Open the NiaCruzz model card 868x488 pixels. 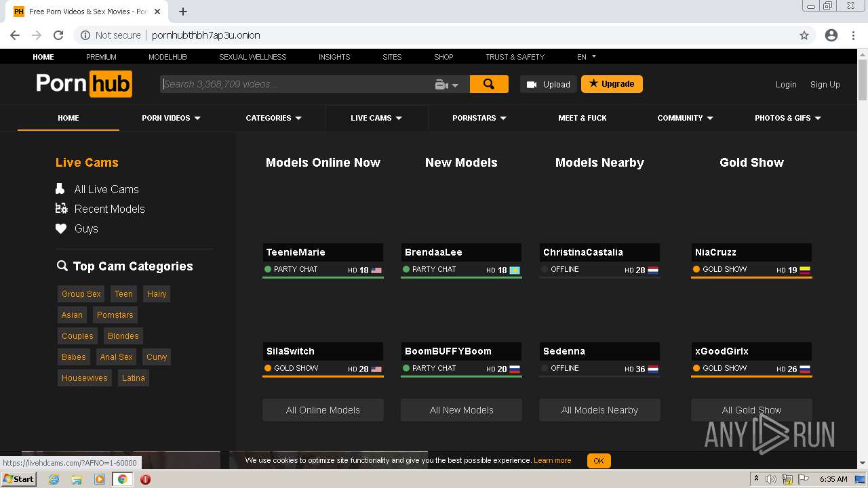[751, 261]
